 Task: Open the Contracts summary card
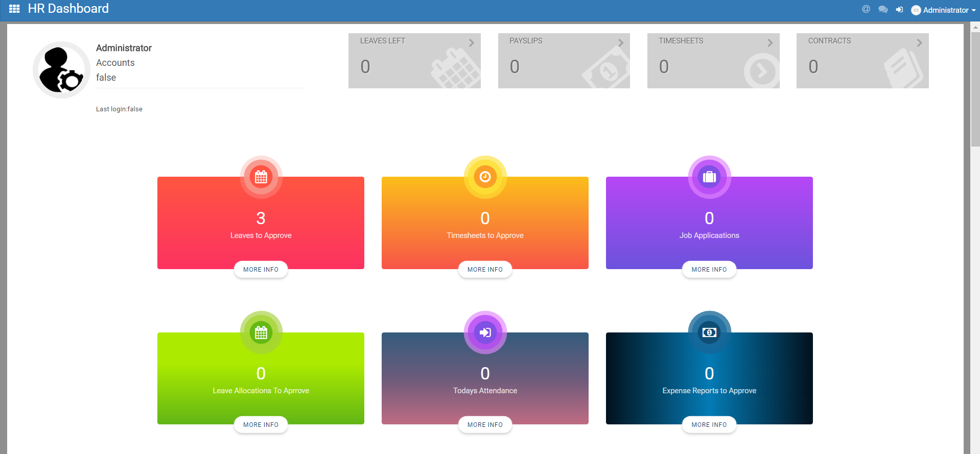[862, 61]
